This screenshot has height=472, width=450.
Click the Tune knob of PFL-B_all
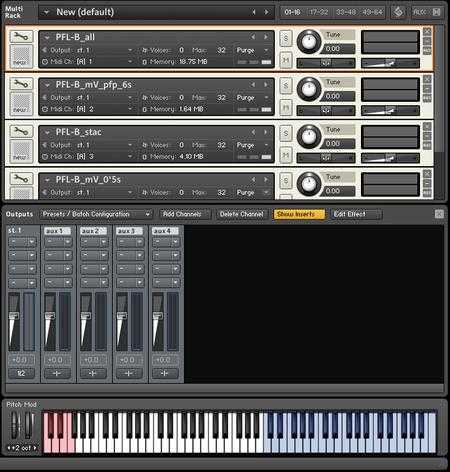click(x=309, y=42)
